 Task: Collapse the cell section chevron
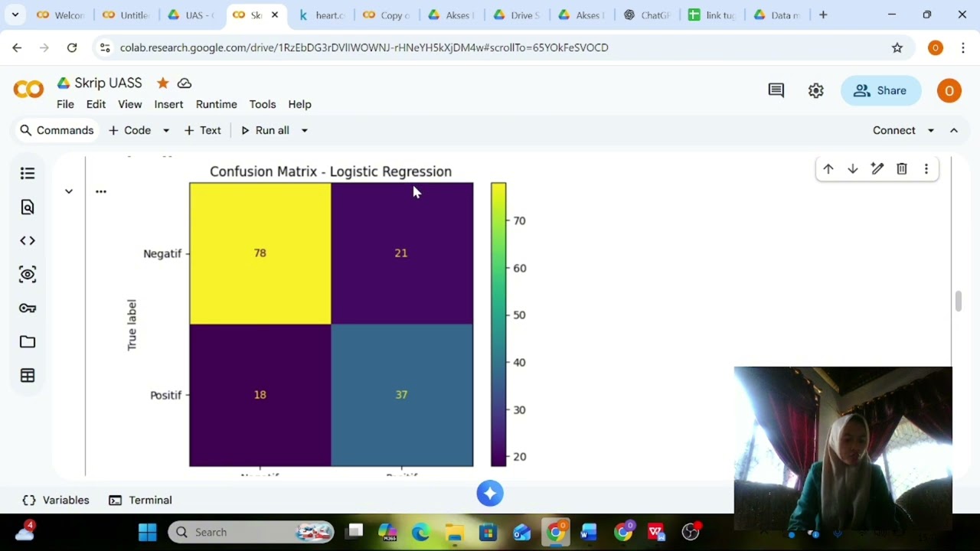coord(69,191)
